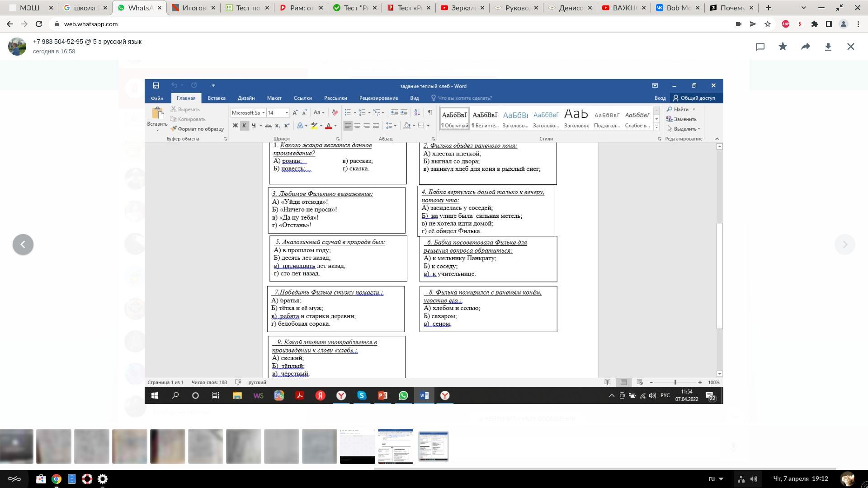868x488 pixels.
Task: Open the Chrome profile avatar
Action: pos(843,24)
